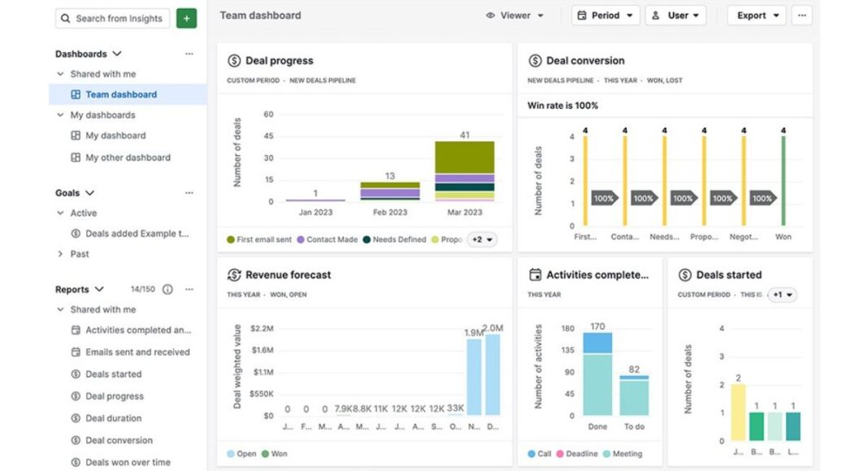The width and height of the screenshot is (868, 471).
Task: Click the Export button
Action: [x=755, y=15]
